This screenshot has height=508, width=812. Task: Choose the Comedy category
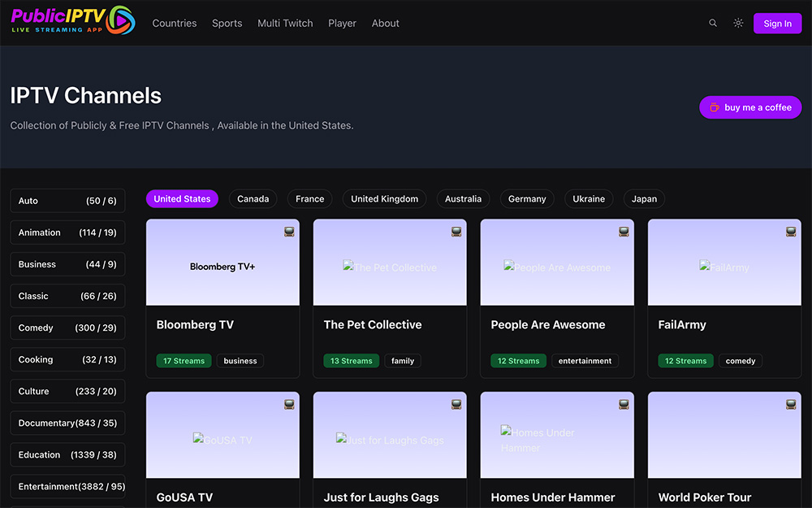point(68,328)
